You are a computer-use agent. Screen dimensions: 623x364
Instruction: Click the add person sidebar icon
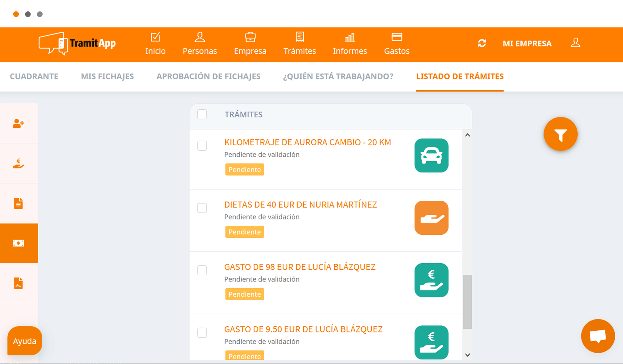coord(18,123)
